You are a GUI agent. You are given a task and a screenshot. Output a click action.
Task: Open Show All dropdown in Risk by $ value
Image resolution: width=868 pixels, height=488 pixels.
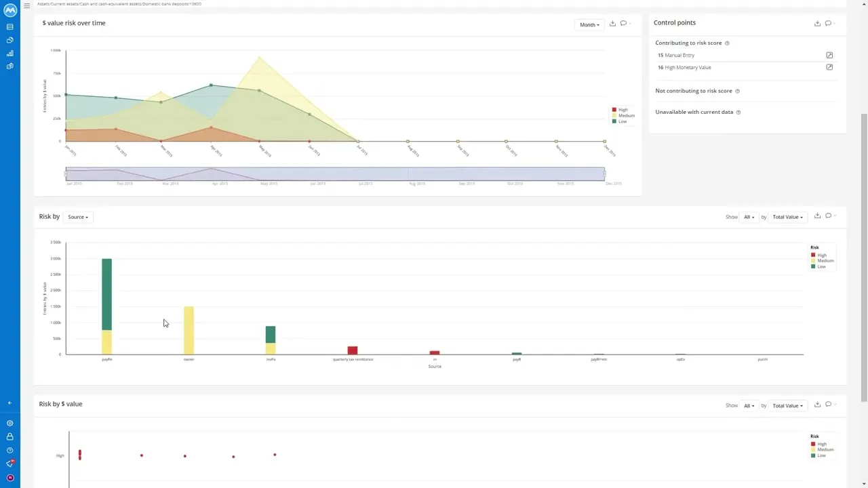pyautogui.click(x=749, y=405)
